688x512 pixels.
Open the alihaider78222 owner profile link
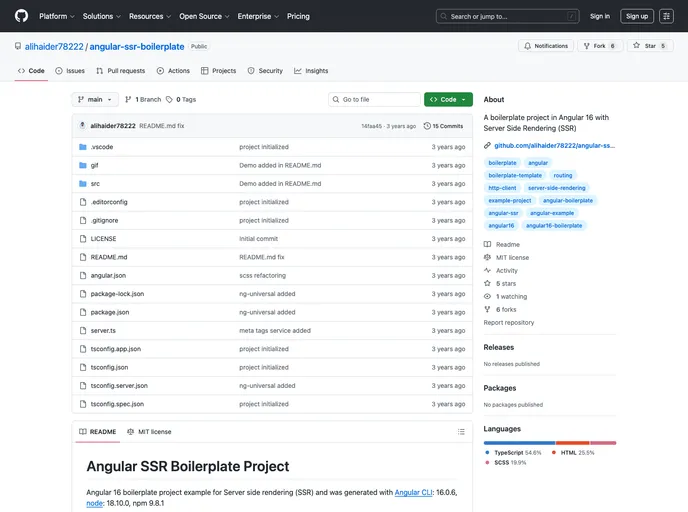[x=54, y=47]
